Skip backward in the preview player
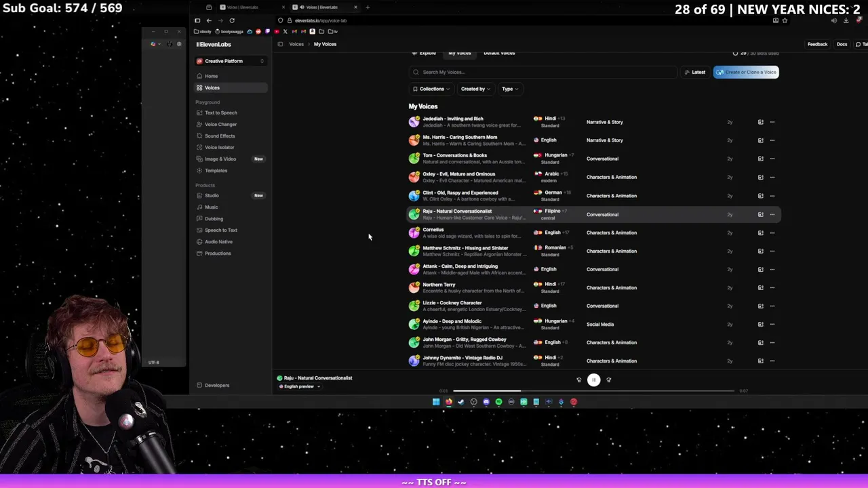This screenshot has height=488, width=868. (x=578, y=380)
